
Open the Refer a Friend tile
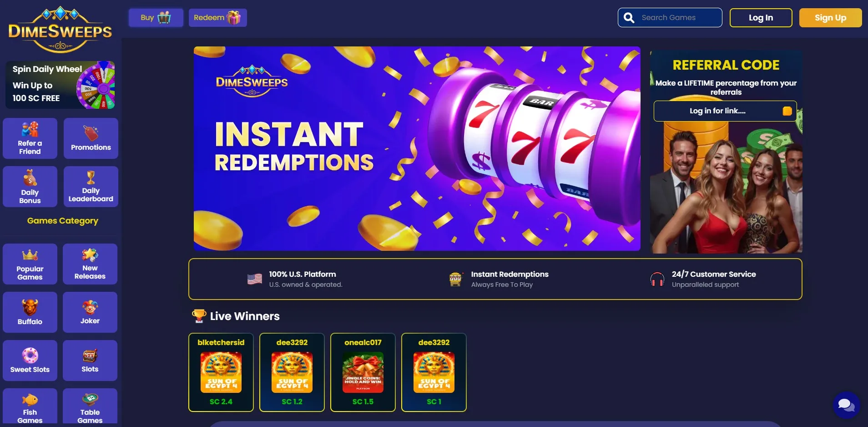tap(30, 138)
